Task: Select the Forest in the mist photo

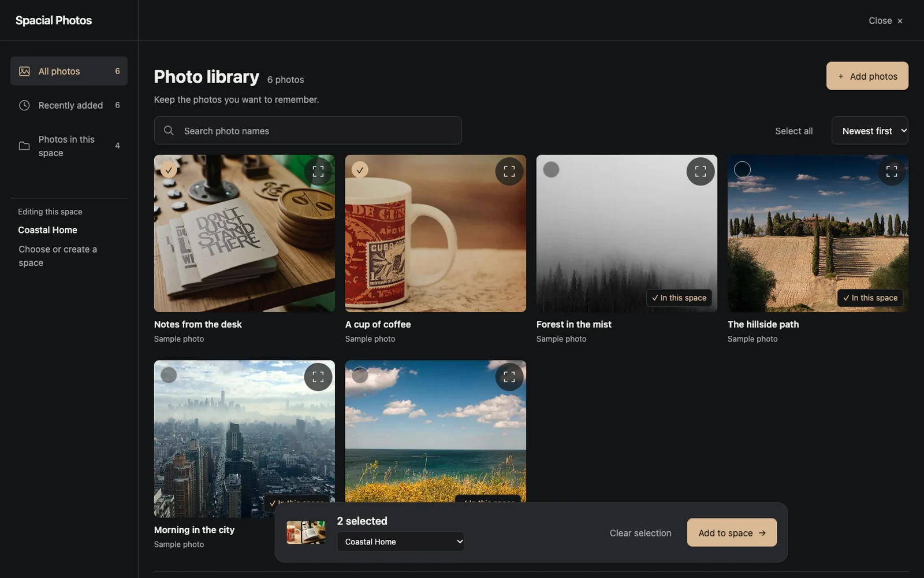Action: click(x=551, y=169)
